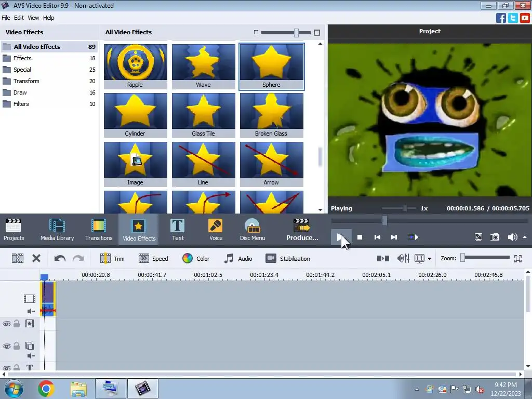The height and width of the screenshot is (399, 532).
Task: Switch preview to full screen
Action: [x=478, y=237]
